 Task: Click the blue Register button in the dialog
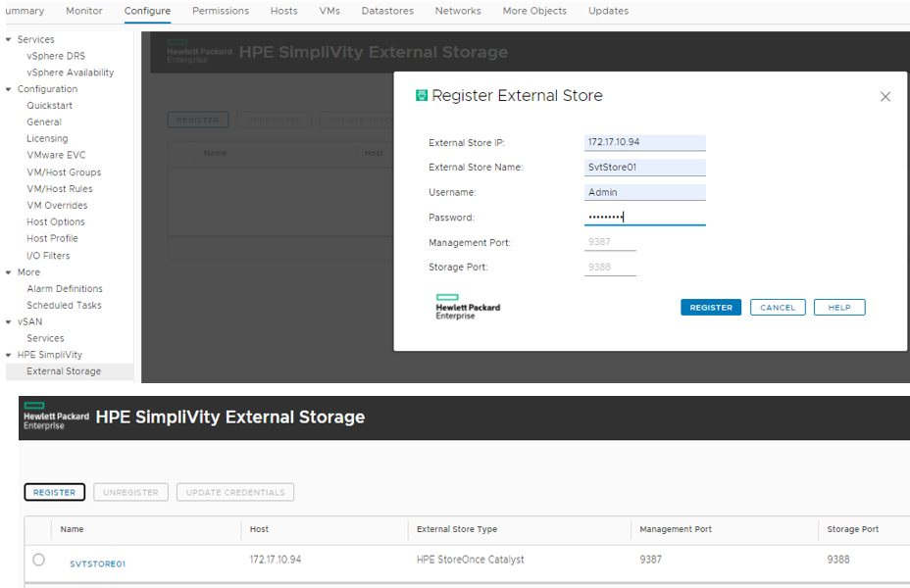[711, 308]
